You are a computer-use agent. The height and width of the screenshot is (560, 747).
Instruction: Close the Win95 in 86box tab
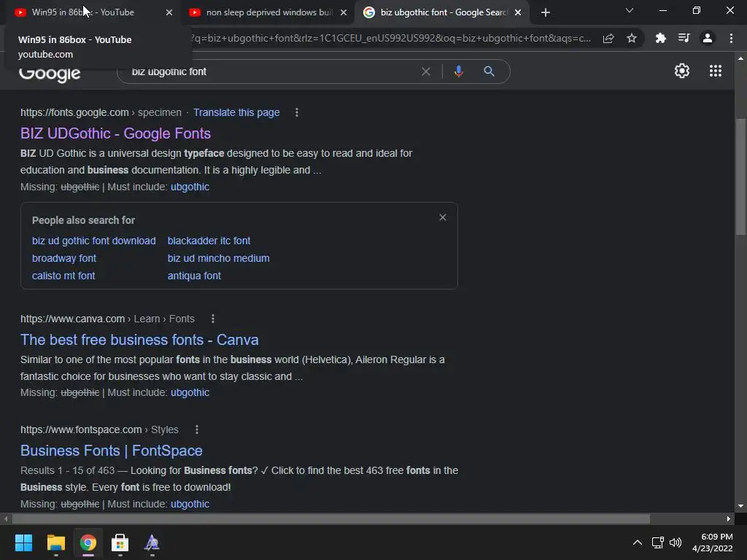click(169, 12)
